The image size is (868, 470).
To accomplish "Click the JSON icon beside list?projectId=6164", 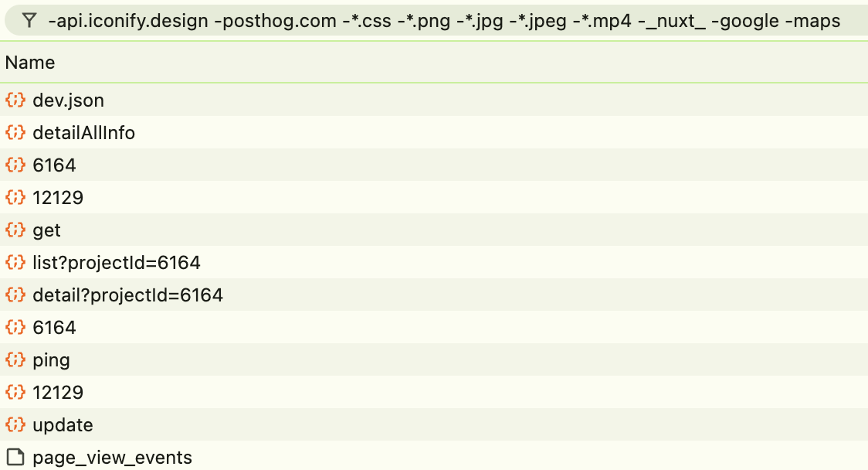I will [15, 262].
